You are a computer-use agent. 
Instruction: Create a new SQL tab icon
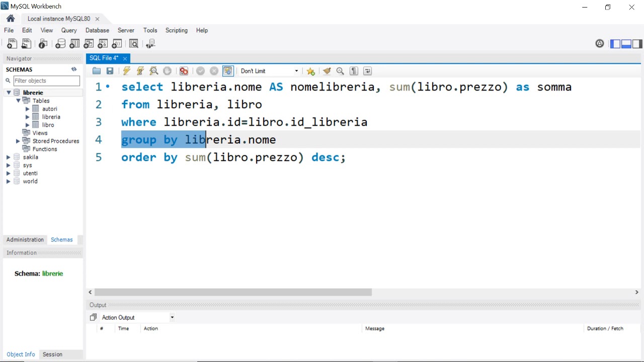tap(11, 44)
